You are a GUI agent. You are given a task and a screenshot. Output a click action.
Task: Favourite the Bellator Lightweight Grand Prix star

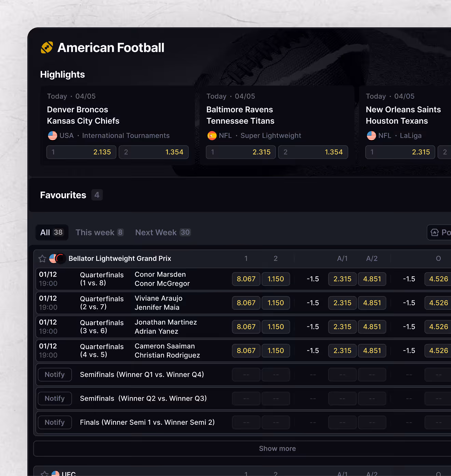[42, 259]
